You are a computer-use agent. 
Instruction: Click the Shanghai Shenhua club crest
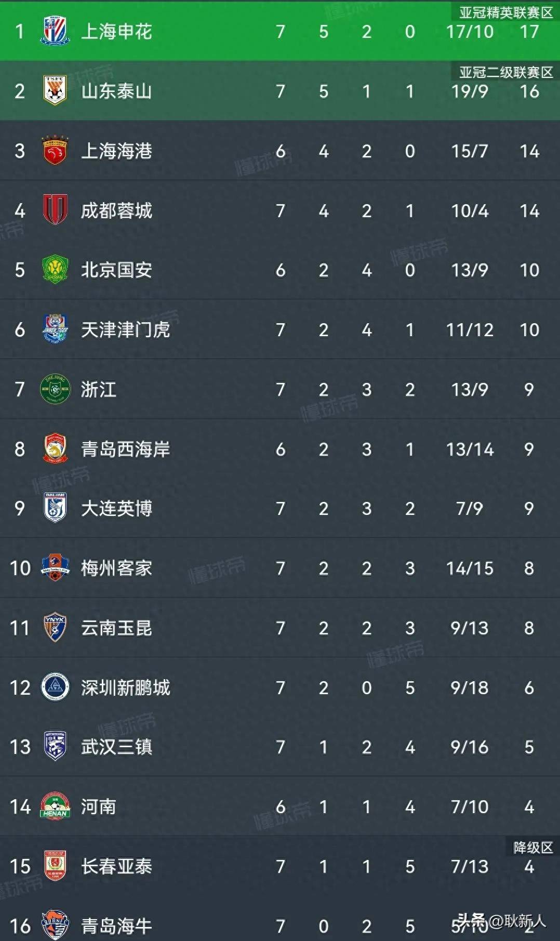click(x=55, y=31)
